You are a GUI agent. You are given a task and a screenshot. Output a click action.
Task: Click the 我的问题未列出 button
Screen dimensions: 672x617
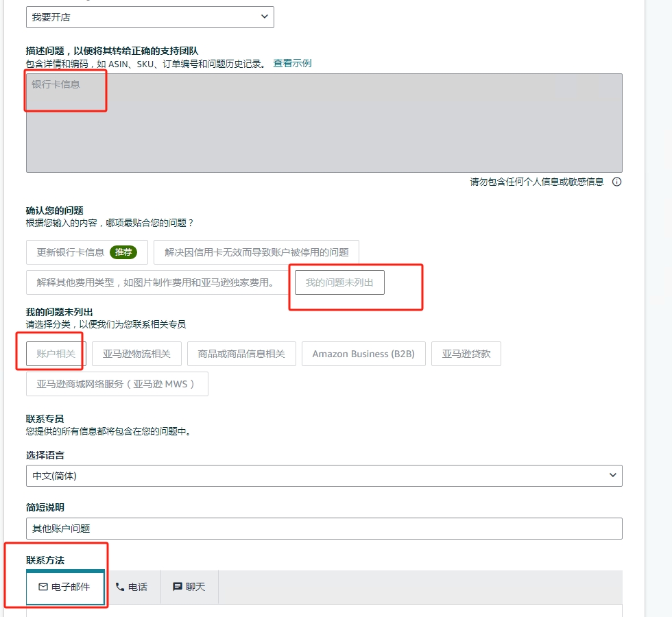click(x=339, y=282)
